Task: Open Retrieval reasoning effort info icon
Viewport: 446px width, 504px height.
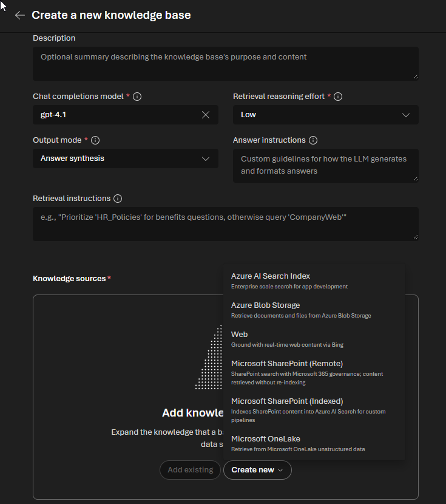Action: pyautogui.click(x=338, y=97)
